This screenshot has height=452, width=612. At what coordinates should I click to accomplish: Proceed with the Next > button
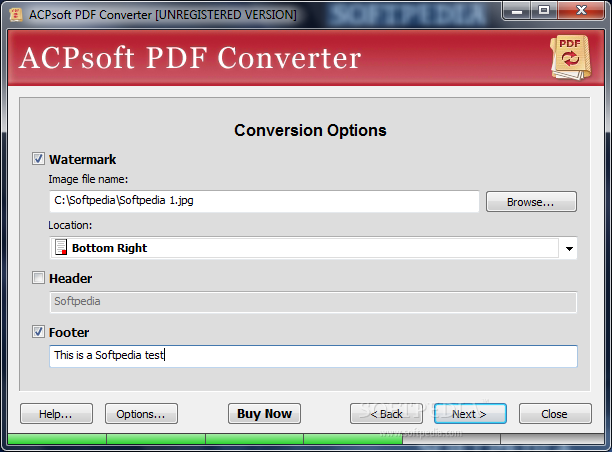pyautogui.click(x=470, y=414)
